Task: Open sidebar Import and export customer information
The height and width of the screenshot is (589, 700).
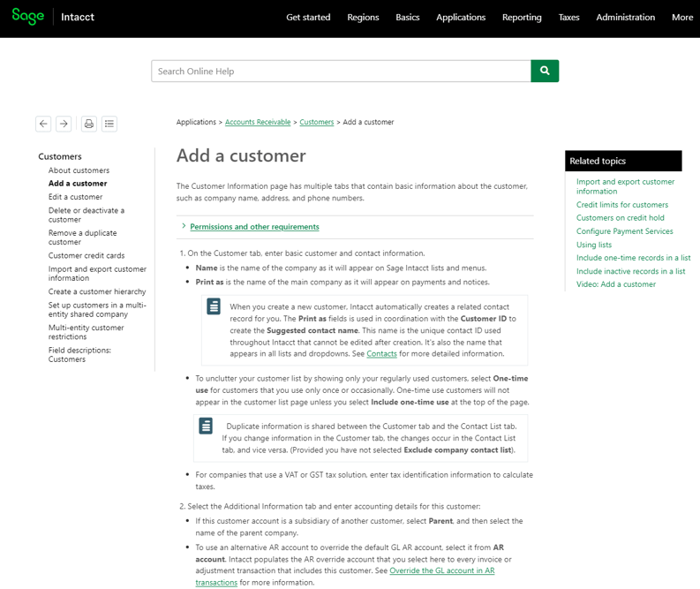Action: (97, 274)
